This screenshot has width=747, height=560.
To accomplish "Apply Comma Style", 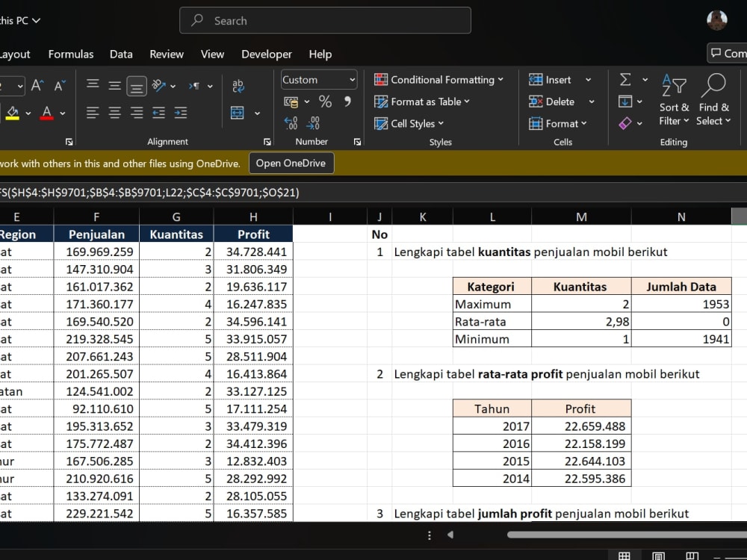I will coord(348,102).
